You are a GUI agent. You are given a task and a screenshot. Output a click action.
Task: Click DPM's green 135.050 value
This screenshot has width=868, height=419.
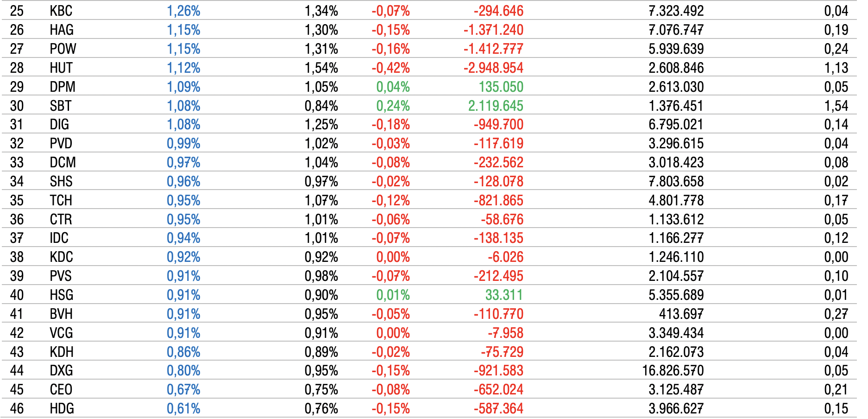[501, 87]
